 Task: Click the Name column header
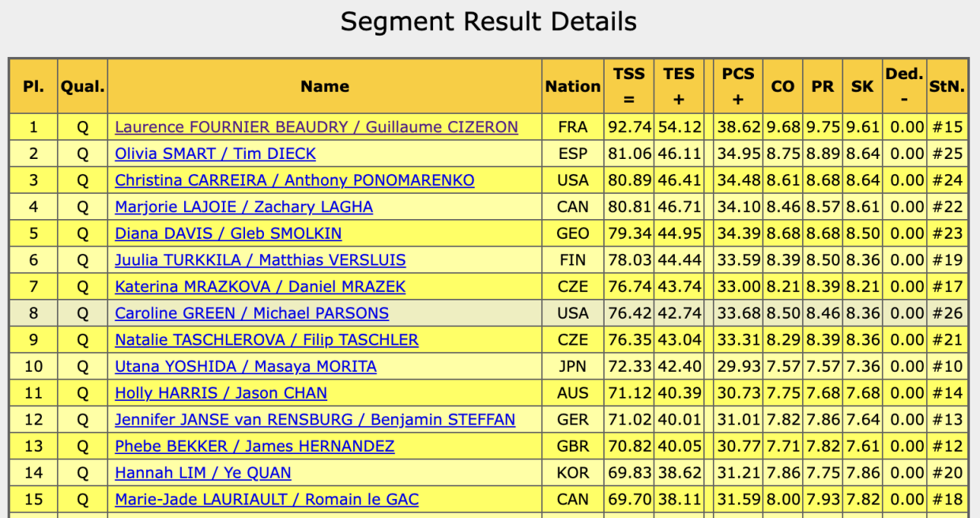pyautogui.click(x=325, y=86)
